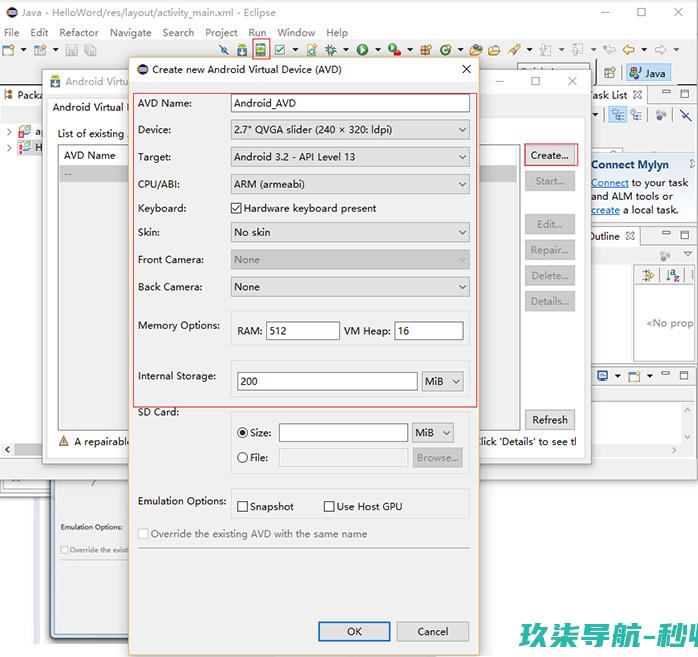Enable the Use Host GPU checkbox
This screenshot has height=657, width=698.
point(329,507)
